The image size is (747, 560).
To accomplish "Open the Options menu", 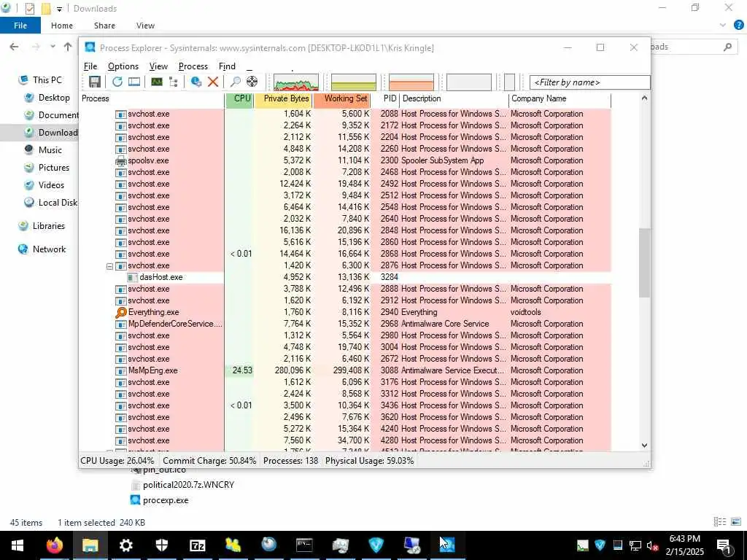I will [x=123, y=66].
